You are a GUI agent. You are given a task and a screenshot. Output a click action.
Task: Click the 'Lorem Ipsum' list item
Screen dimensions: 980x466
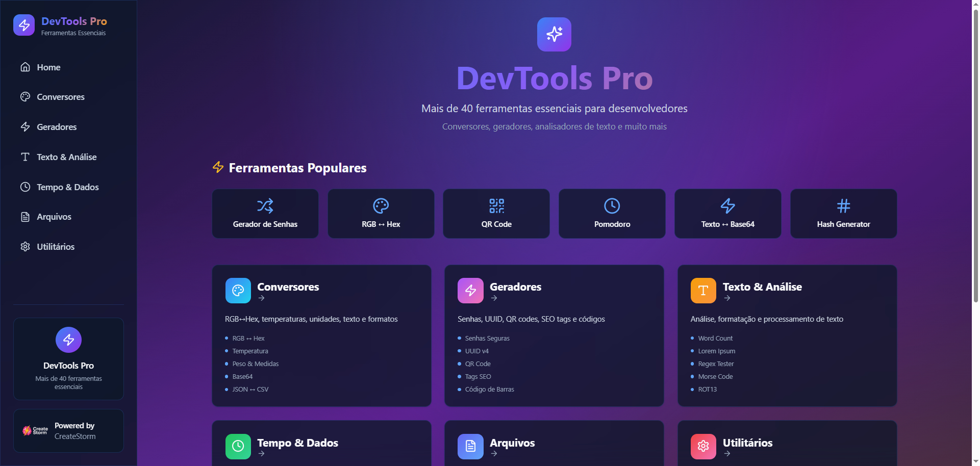[717, 351]
